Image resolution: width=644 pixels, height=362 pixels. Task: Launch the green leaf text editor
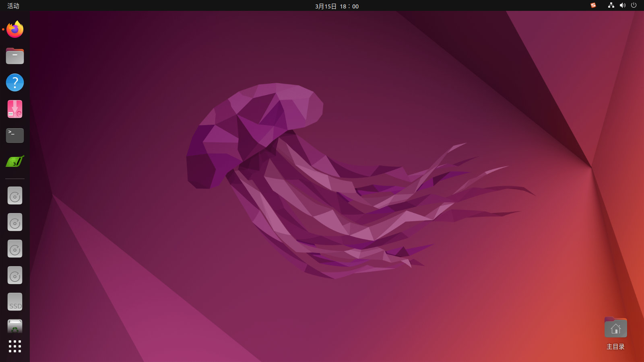click(15, 162)
